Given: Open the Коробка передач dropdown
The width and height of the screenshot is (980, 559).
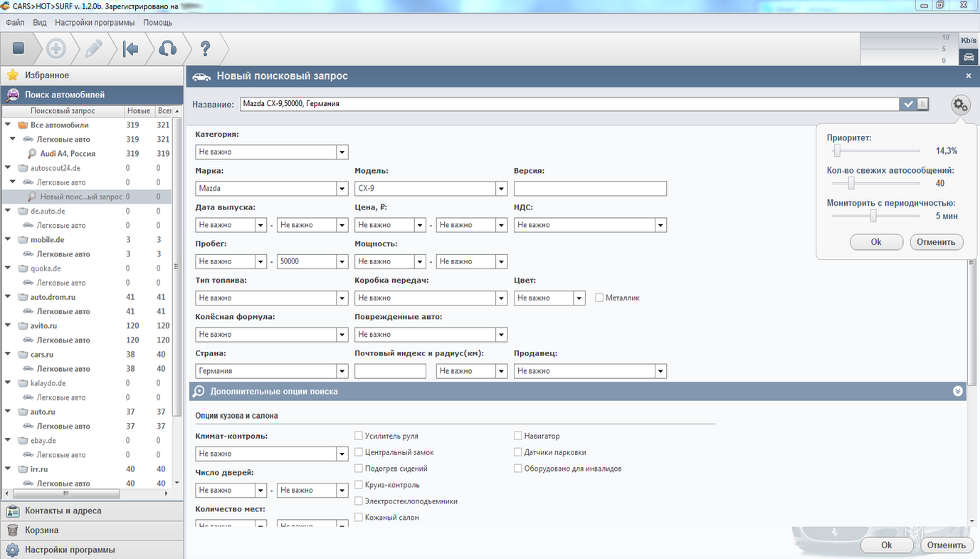Looking at the screenshot, I should [x=431, y=298].
